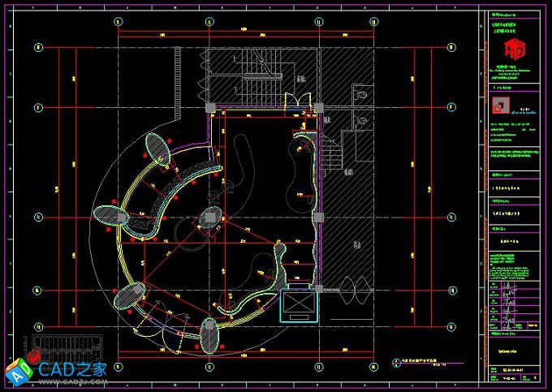
Task: Click the CAD之家 logo cube icon
Action: (18, 373)
